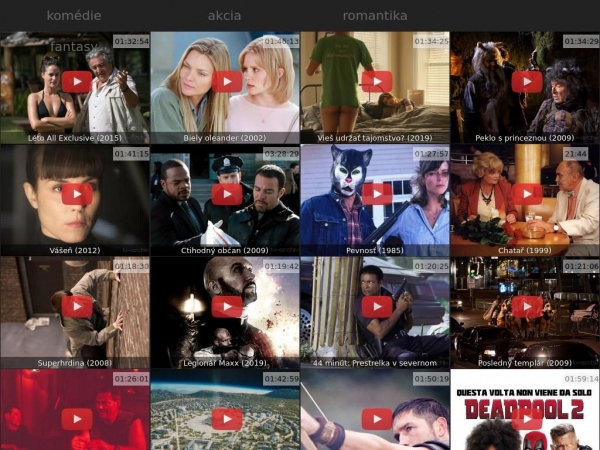
Task: Play Vášeň (2012)
Action: coord(77,194)
